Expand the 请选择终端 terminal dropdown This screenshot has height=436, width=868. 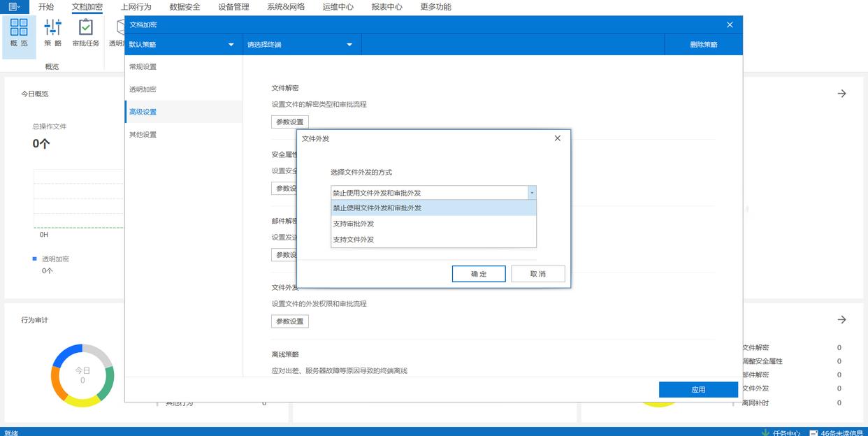(x=301, y=45)
